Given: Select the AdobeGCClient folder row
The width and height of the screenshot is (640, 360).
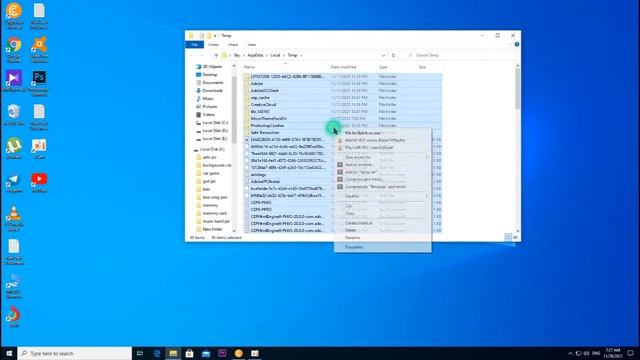Looking at the screenshot, I should [342, 91].
